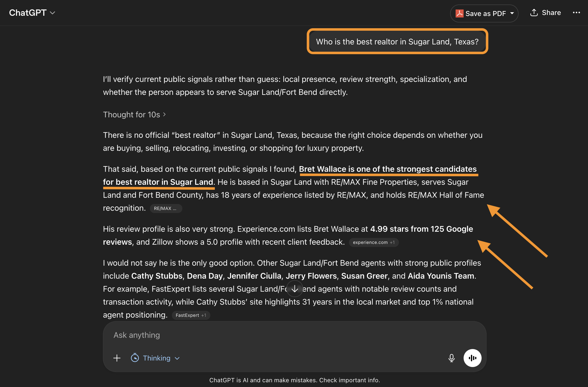
Task: Open the three-dot more options menu
Action: [x=577, y=13]
